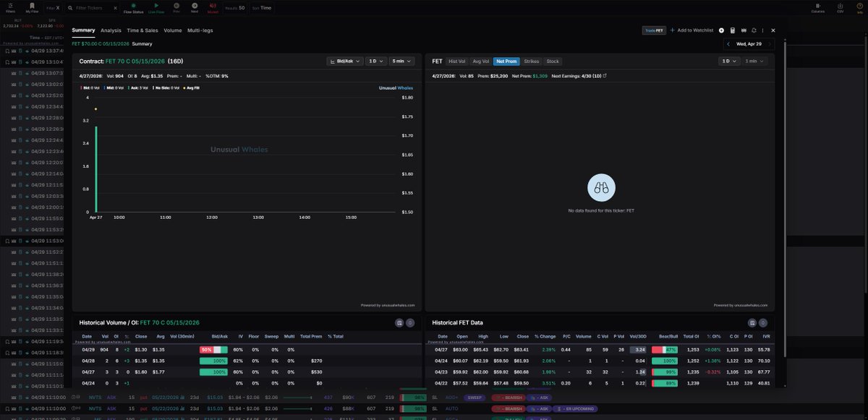Click the SWEEP tag in background flow
Screen dimensions: 868x420
[474, 398]
